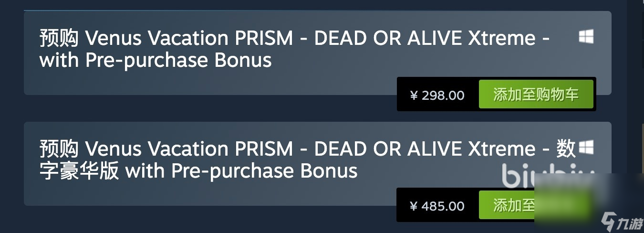Click the black purchase box around ¥485.00

(x=496, y=205)
